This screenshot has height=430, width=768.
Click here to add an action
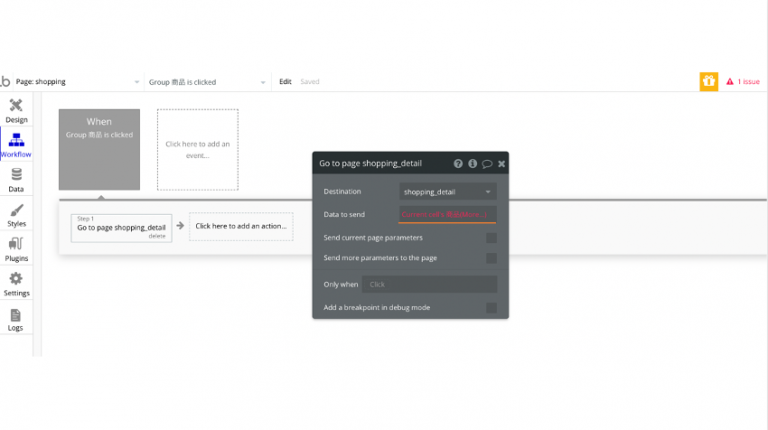click(x=241, y=226)
